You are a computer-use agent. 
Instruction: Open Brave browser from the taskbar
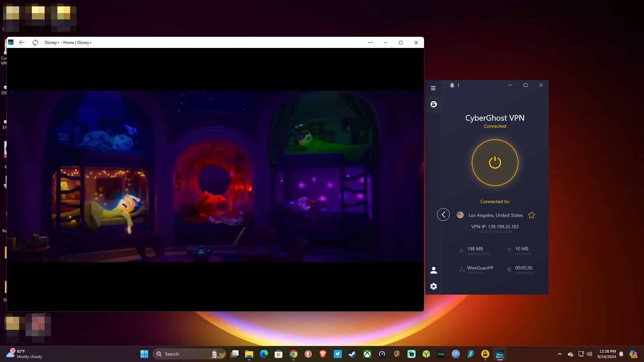(322, 354)
